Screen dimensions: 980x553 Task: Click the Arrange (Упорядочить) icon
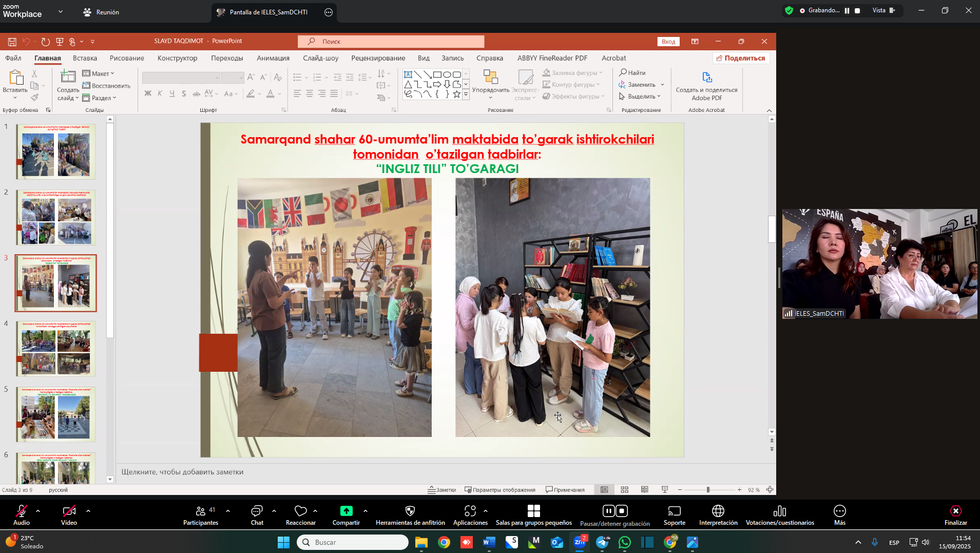[x=491, y=77]
